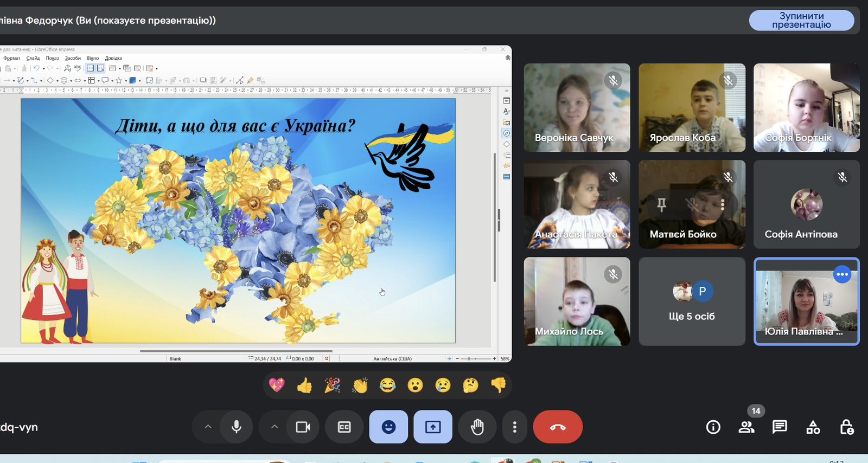868x463 pixels.
Task: Click the Duplicate Slide icon
Action: pos(127,68)
